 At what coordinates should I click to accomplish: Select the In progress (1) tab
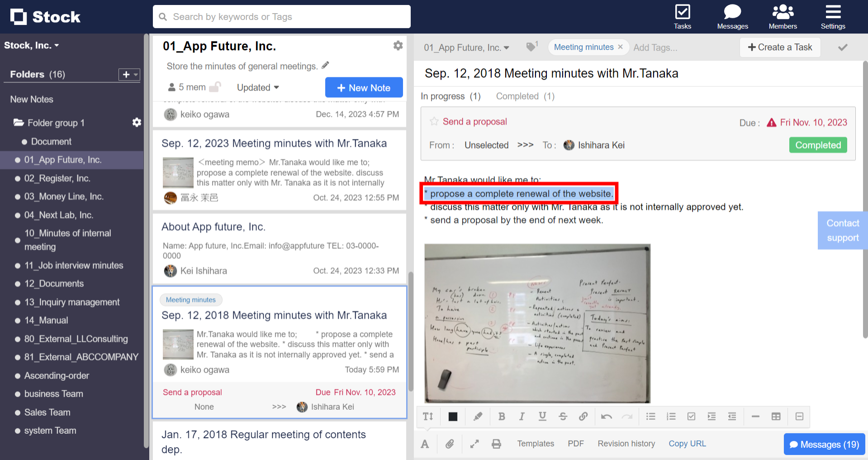450,96
